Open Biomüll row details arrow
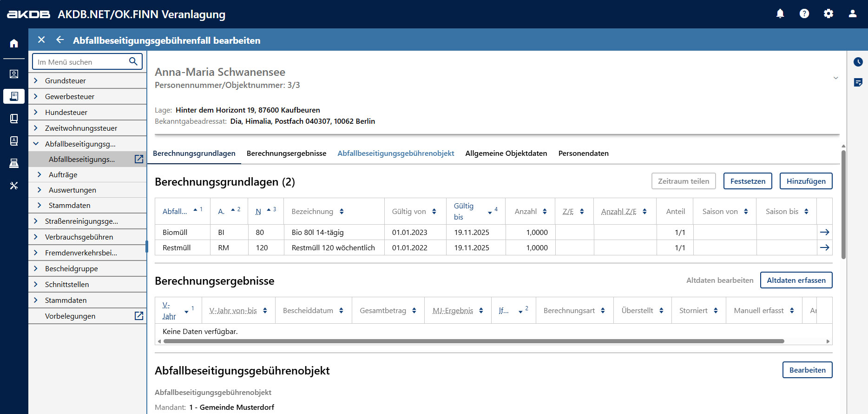 (824, 232)
